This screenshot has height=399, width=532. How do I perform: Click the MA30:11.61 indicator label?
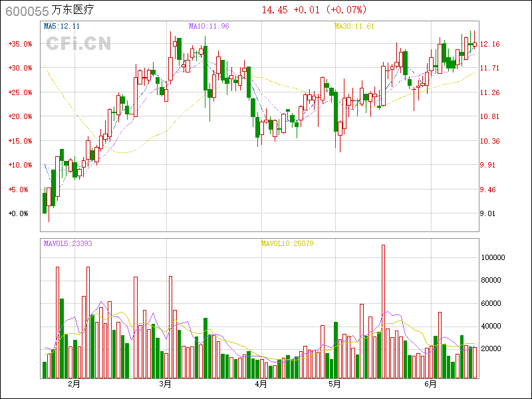(x=354, y=26)
